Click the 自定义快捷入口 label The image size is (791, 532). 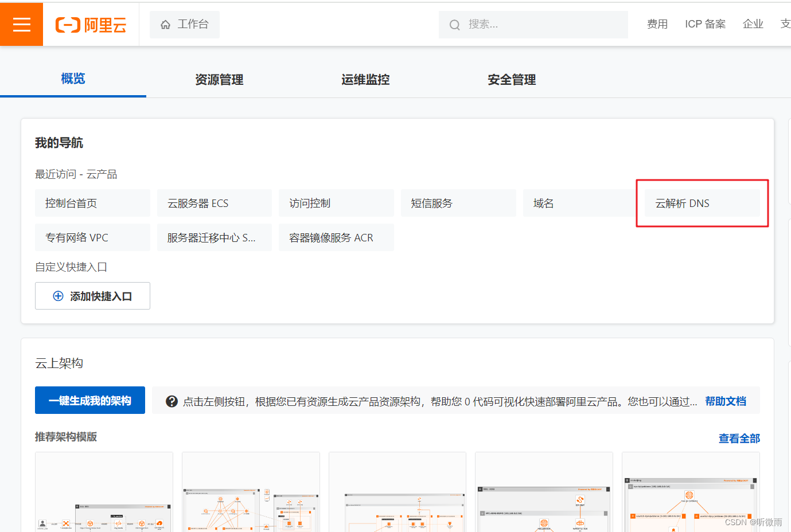pyautogui.click(x=71, y=267)
